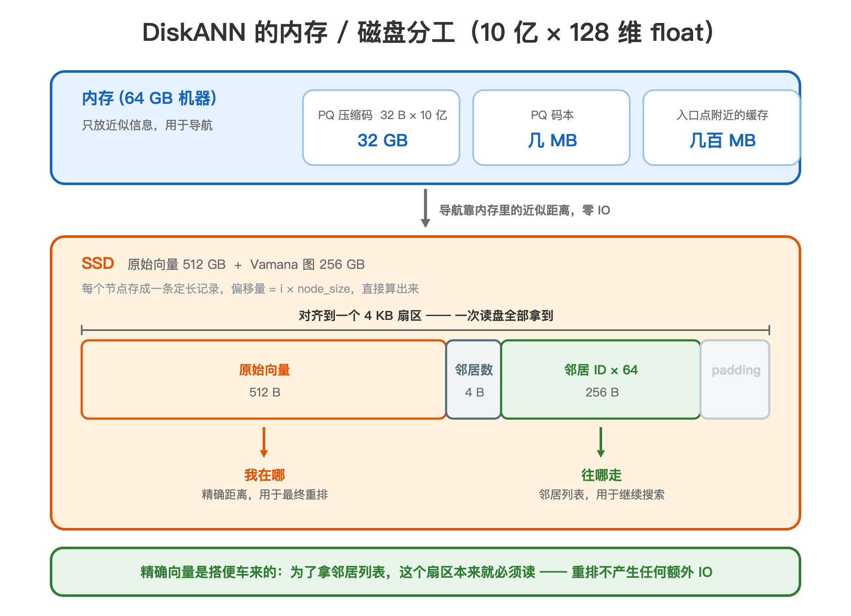Click the footer note '精确向量是搭便车来的'
851x616 pixels.
pos(209,572)
